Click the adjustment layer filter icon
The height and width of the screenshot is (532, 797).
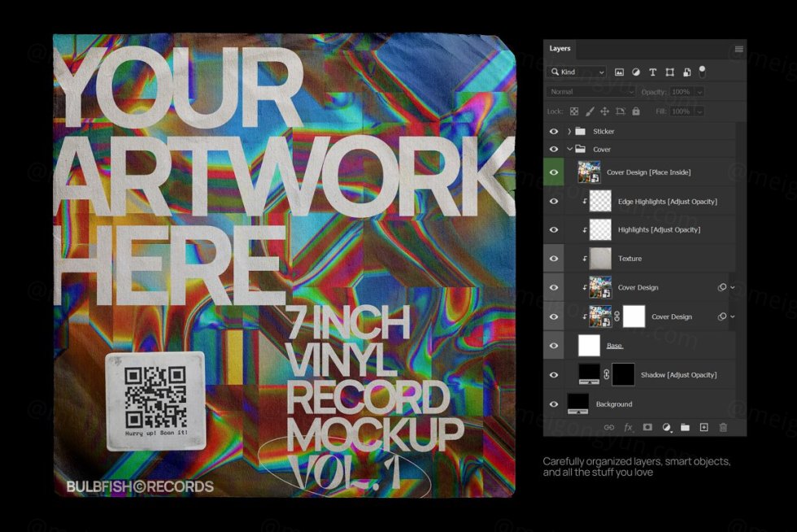[x=636, y=72]
